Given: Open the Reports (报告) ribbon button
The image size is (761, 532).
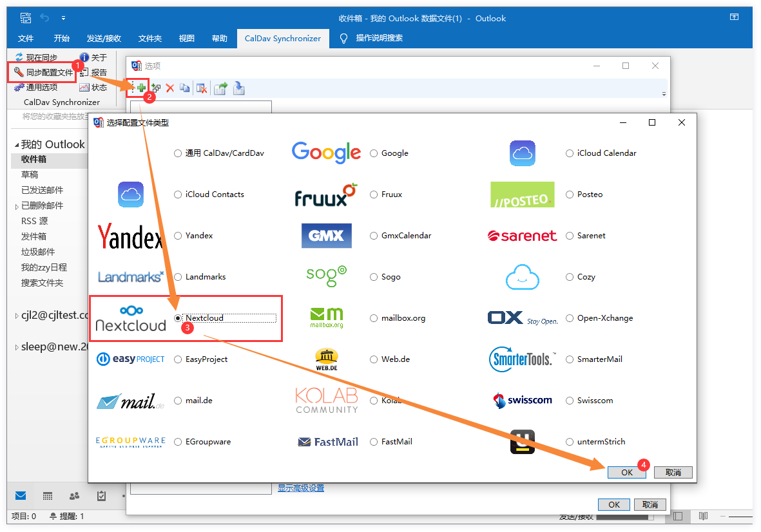Looking at the screenshot, I should click(93, 72).
